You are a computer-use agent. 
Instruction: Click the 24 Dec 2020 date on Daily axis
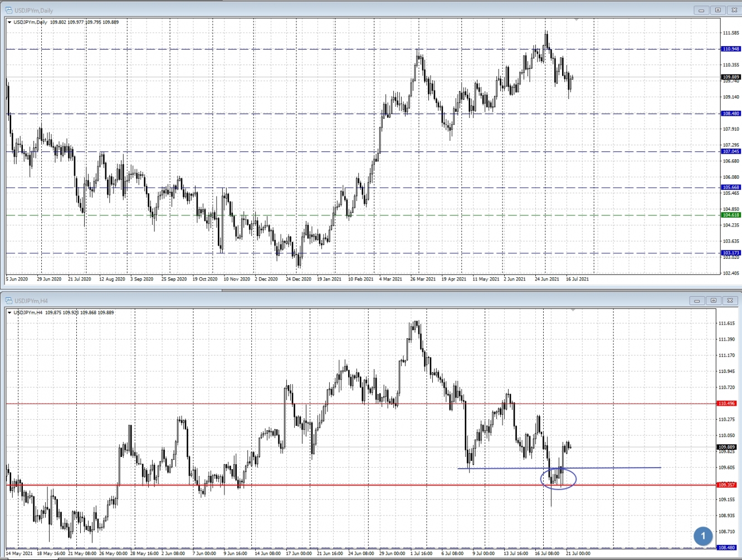coord(299,279)
